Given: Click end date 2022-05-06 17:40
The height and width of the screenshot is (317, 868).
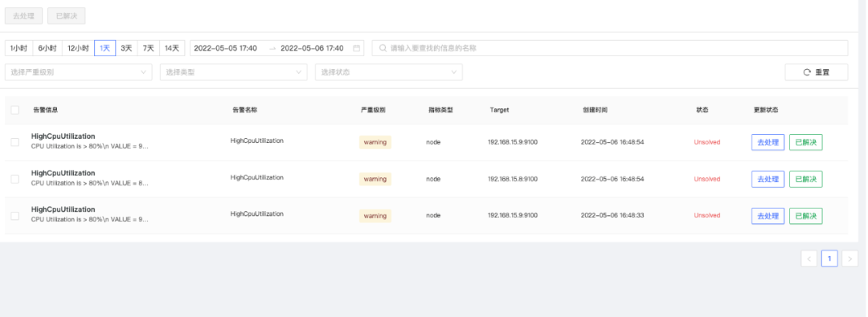Looking at the screenshot, I should [x=312, y=48].
